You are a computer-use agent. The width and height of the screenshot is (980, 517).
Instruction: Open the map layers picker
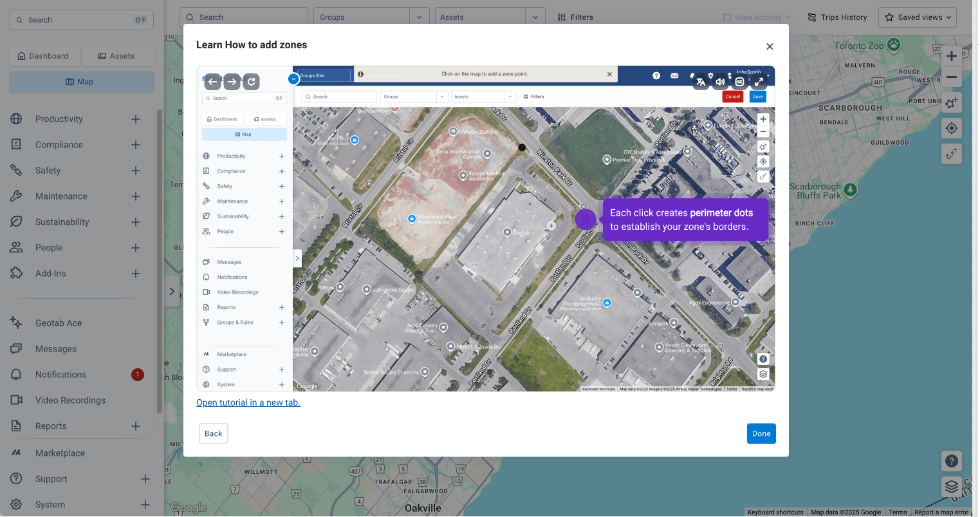point(952,487)
